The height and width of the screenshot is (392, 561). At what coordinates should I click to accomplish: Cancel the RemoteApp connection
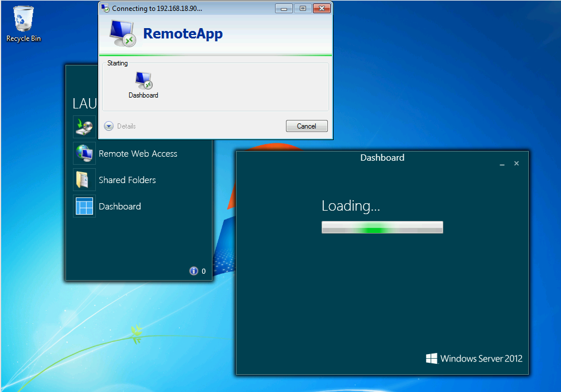coord(307,126)
